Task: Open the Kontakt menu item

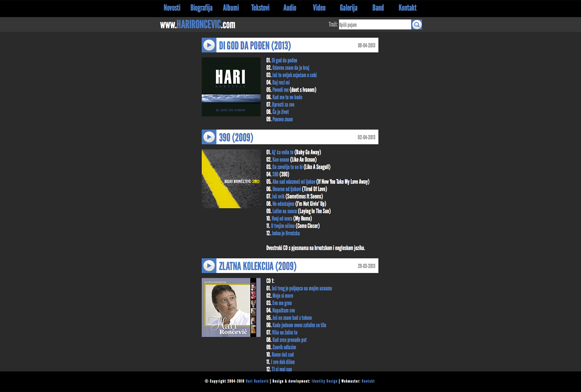Action: 407,8
